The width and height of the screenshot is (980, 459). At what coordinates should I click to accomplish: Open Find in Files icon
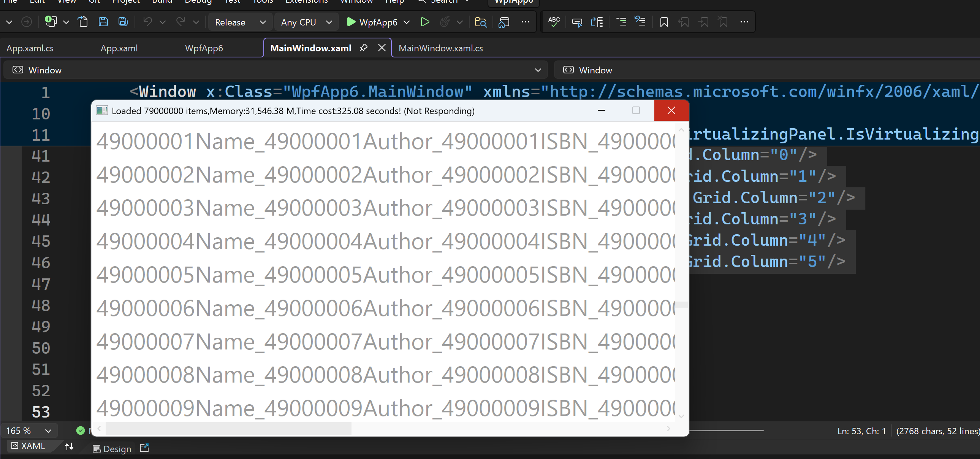click(480, 22)
